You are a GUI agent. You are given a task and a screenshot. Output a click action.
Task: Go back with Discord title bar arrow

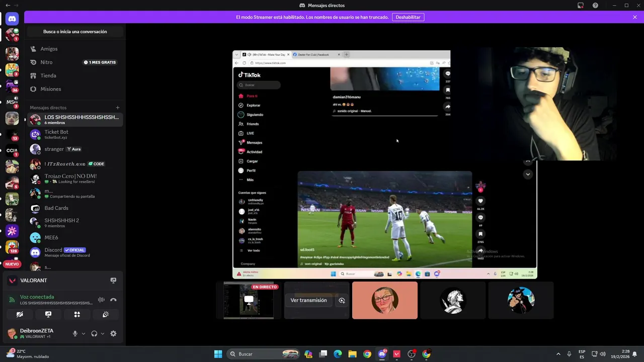[x=8, y=6]
